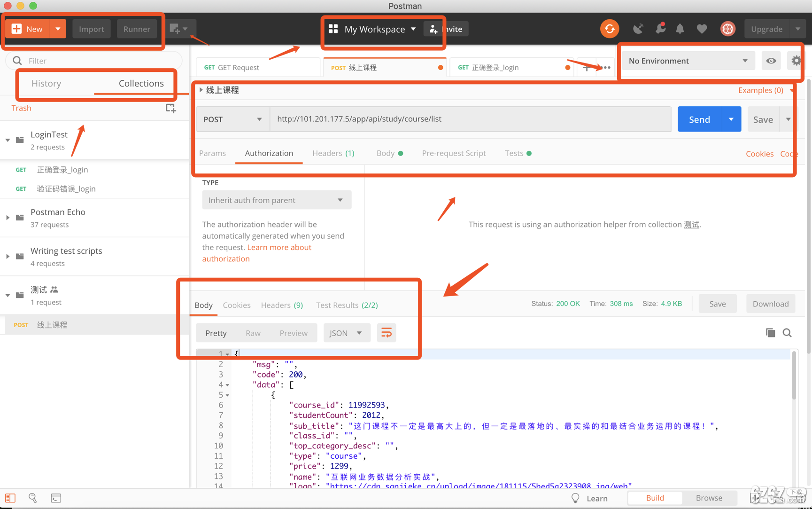Open the Trash link

(21, 108)
